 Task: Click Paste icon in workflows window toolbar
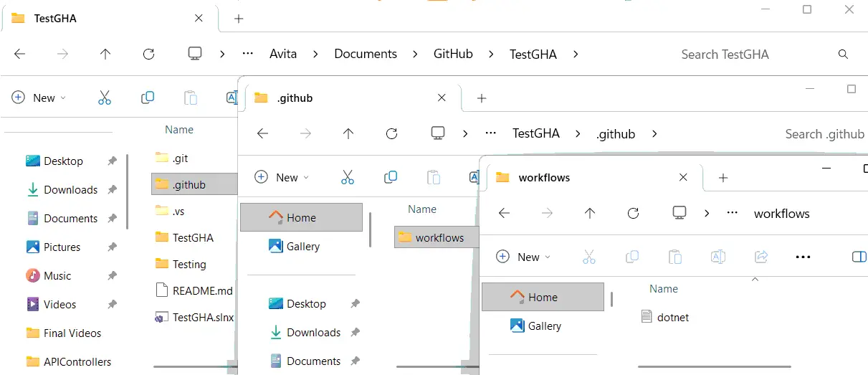point(674,257)
